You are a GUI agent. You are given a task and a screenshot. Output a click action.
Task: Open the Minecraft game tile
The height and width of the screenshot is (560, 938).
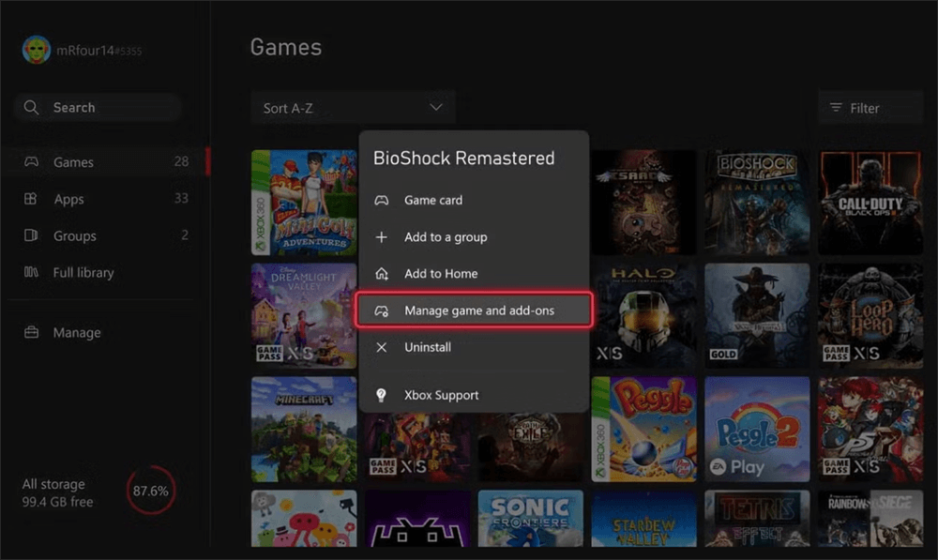(x=304, y=429)
